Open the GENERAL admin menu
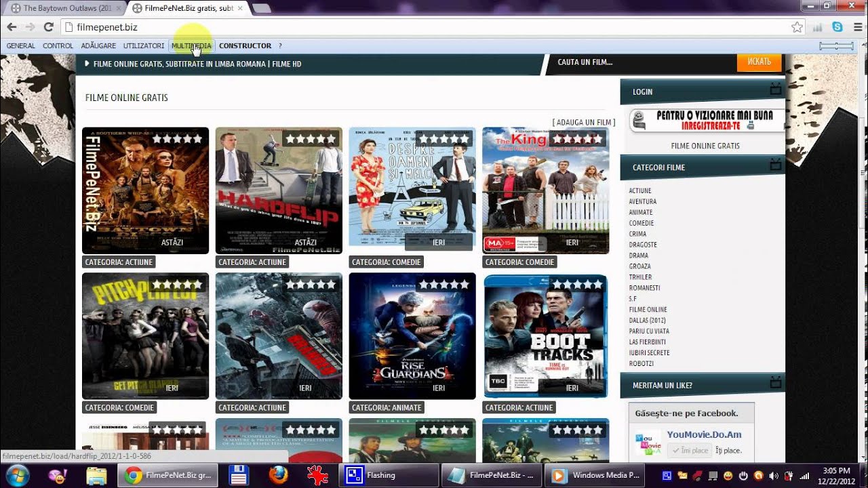 [21, 46]
